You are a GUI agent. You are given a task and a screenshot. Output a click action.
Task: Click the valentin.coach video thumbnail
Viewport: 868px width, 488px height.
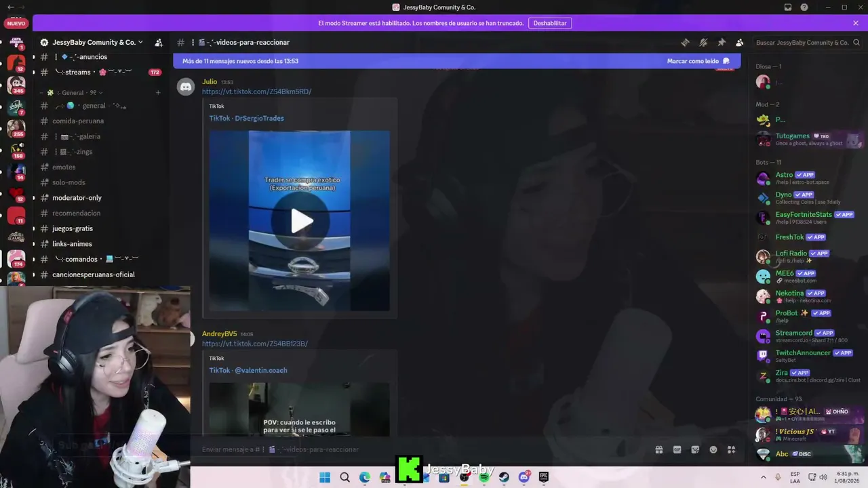[299, 409]
